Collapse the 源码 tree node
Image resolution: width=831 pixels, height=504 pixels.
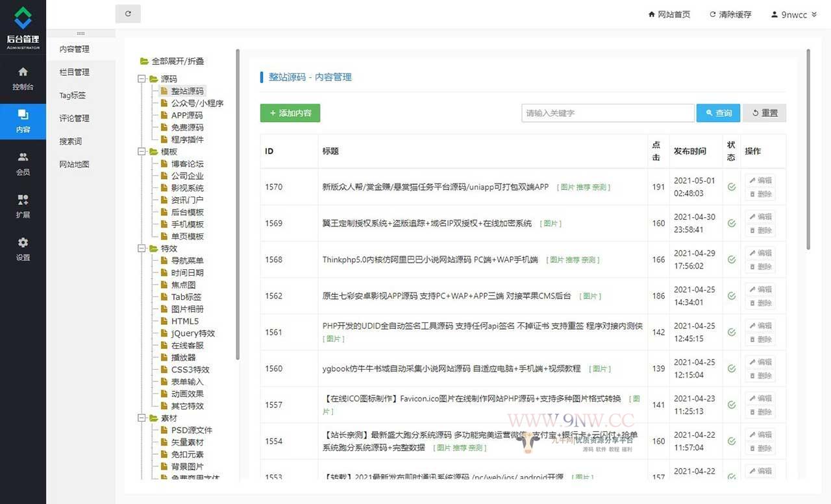click(142, 79)
